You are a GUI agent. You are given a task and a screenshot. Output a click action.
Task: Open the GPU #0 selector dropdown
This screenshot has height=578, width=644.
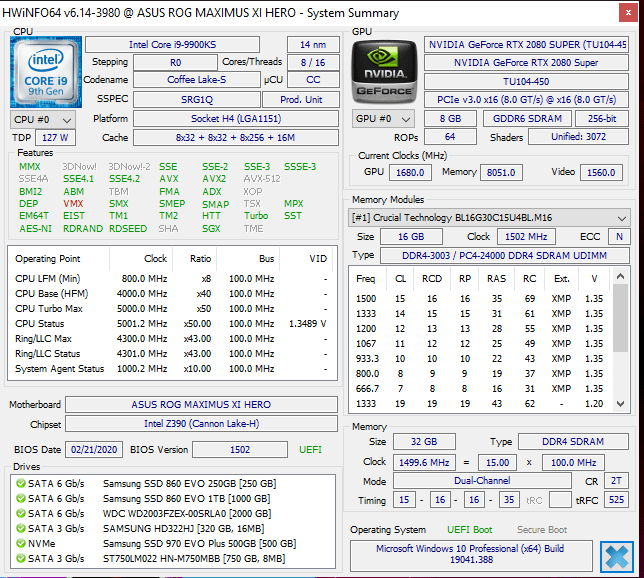383,119
